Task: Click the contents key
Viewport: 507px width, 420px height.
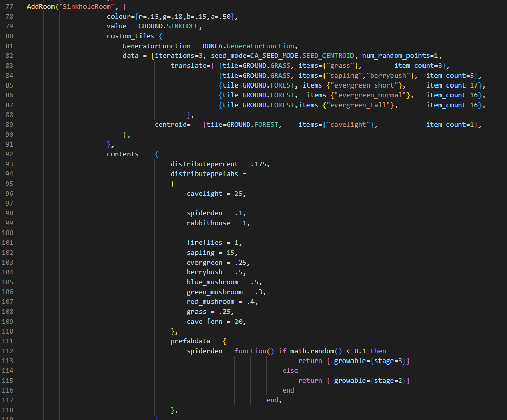Action: [x=123, y=154]
